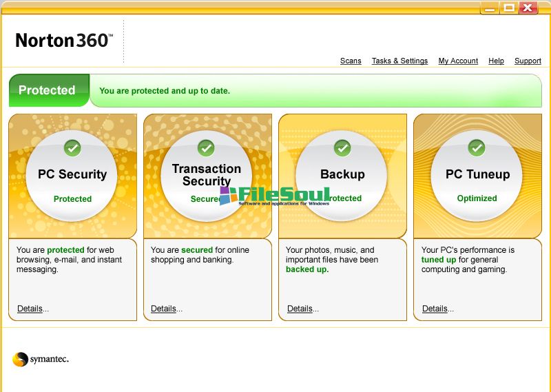Click the checkmark icon above PC Tuneup
This screenshot has height=392, width=551.
(x=477, y=147)
